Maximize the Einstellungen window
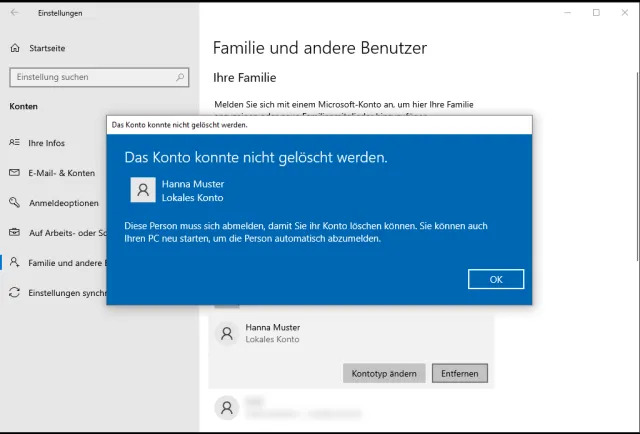The height and width of the screenshot is (434, 640). [596, 13]
